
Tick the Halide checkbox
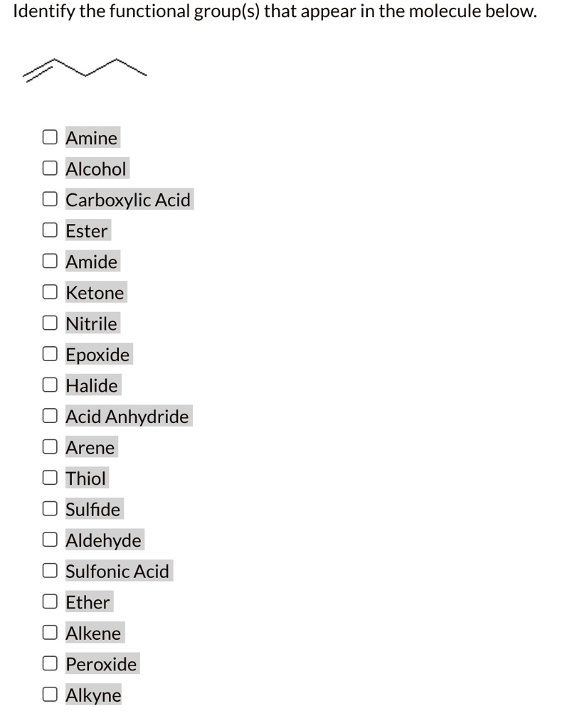tap(49, 385)
